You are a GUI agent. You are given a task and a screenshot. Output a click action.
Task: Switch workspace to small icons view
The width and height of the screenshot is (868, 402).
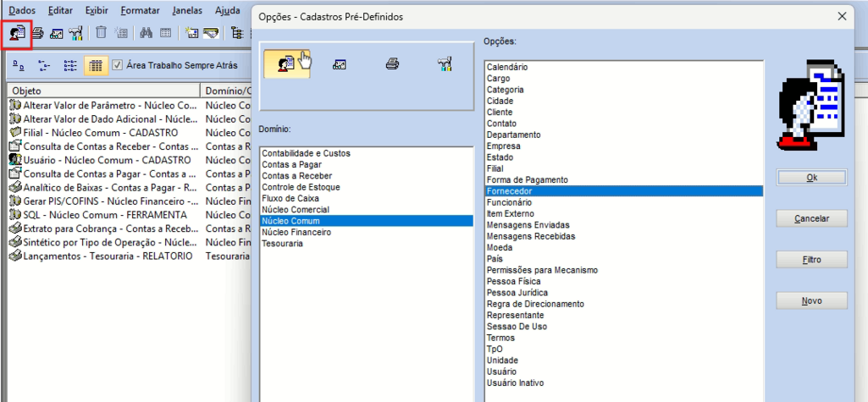pos(44,65)
